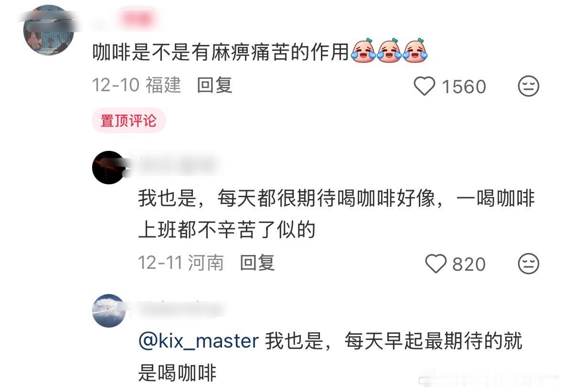Open the top commenter's blurred avatar
The image size is (563, 392).
(x=49, y=30)
